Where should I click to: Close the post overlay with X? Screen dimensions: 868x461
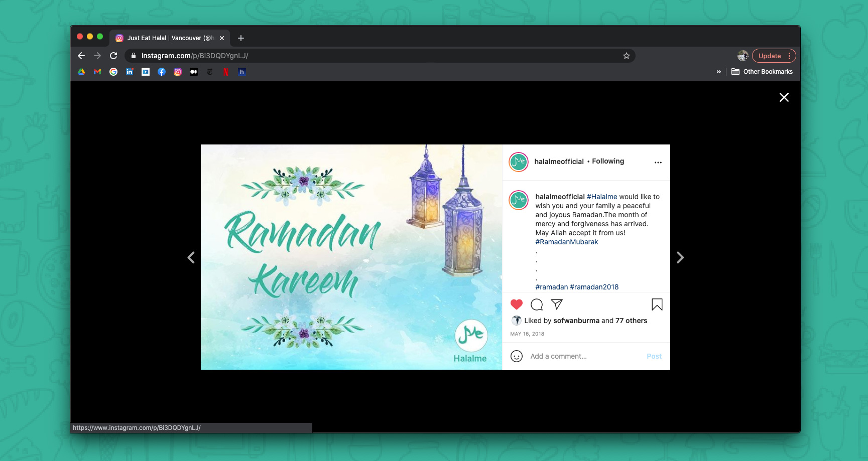point(784,97)
